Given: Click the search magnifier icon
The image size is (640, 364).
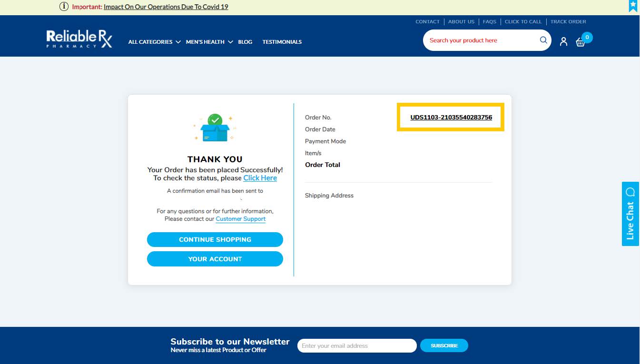Looking at the screenshot, I should 543,40.
